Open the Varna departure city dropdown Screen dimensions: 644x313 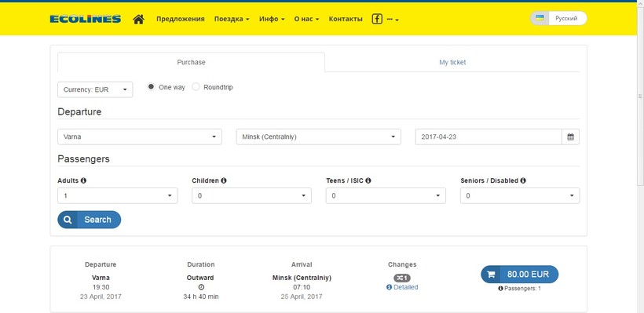coord(140,137)
